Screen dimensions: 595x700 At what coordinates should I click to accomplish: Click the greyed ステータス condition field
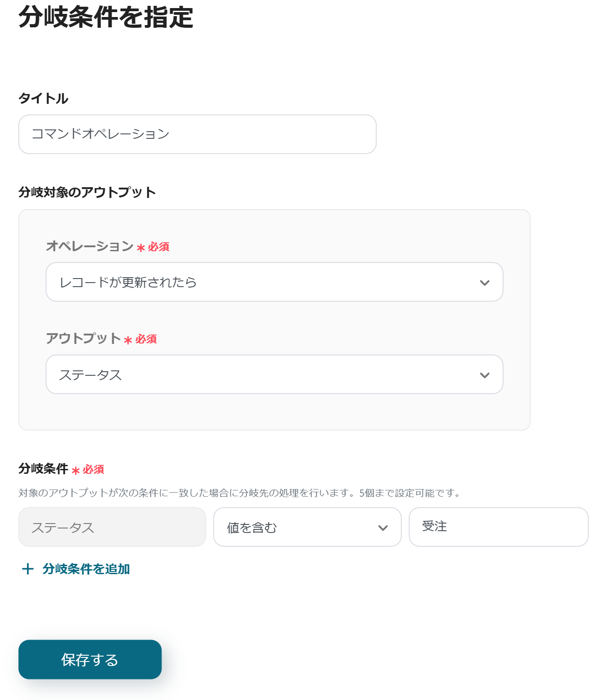pos(112,527)
